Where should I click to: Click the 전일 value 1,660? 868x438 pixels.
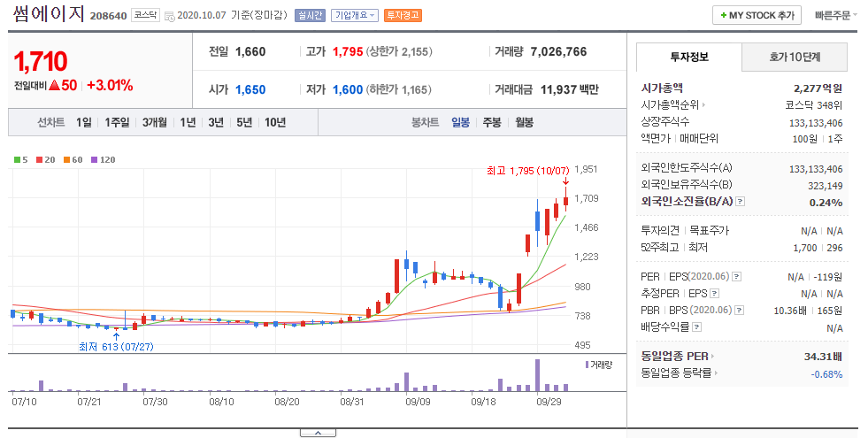250,52
